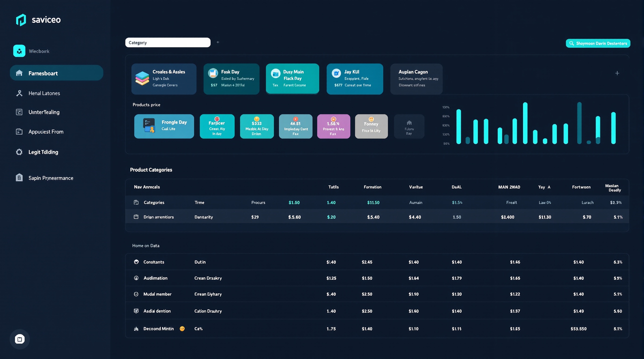The image size is (644, 359).
Task: Click the Mudal member row icon
Action: tap(136, 294)
